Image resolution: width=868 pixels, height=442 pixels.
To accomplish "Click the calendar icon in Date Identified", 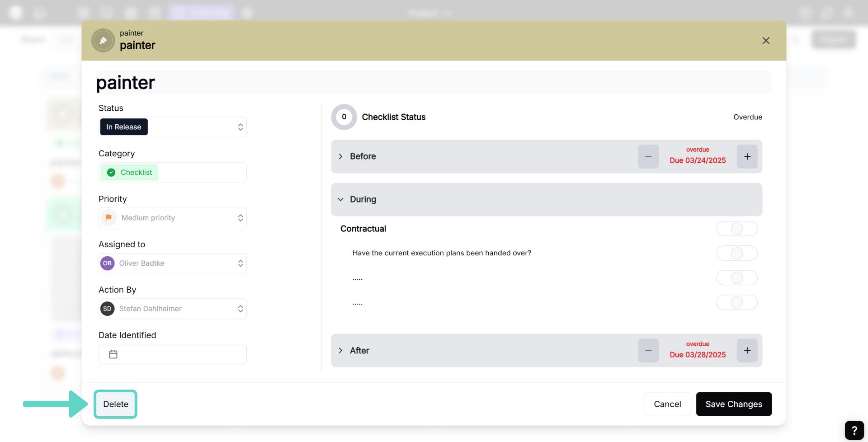I will (113, 354).
